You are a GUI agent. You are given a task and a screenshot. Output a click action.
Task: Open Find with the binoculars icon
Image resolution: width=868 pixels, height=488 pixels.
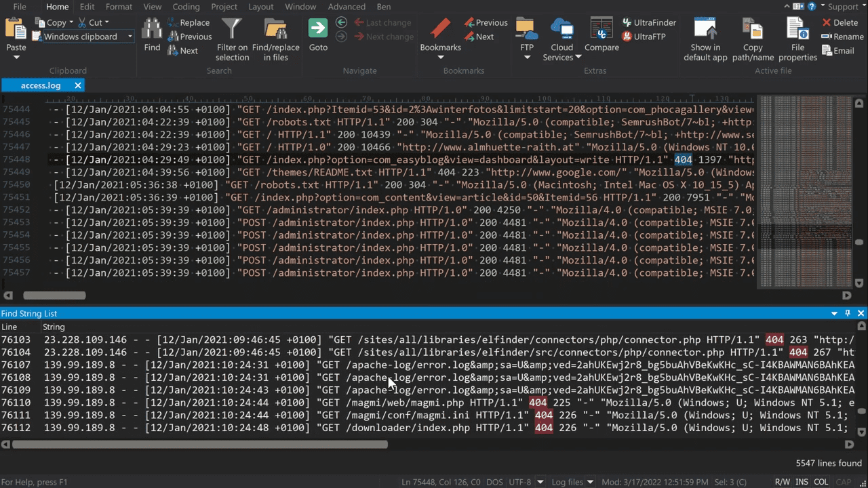152,29
